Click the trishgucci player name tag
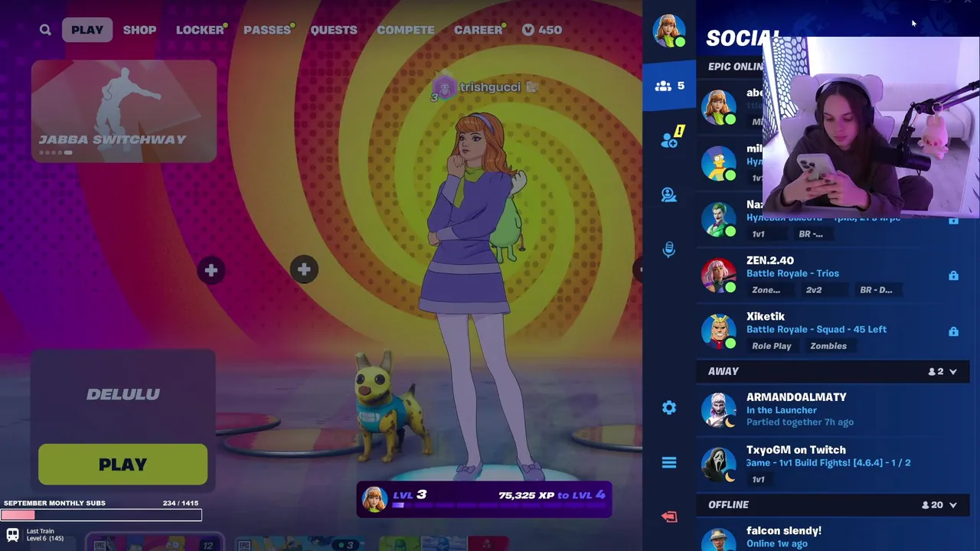 490,87
